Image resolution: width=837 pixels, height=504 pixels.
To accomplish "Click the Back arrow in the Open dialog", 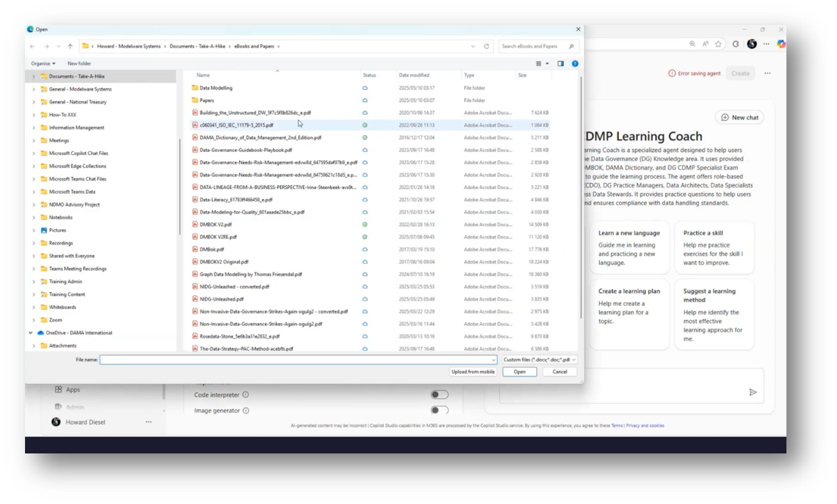I will (32, 46).
